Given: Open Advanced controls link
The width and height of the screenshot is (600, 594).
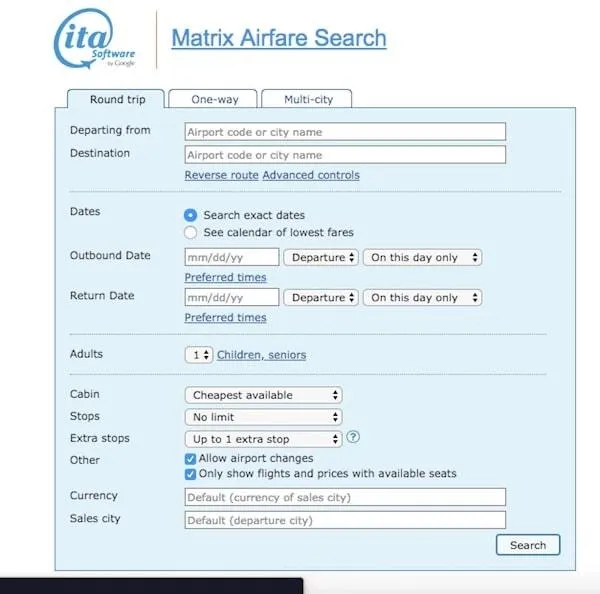Looking at the screenshot, I should coord(311,175).
